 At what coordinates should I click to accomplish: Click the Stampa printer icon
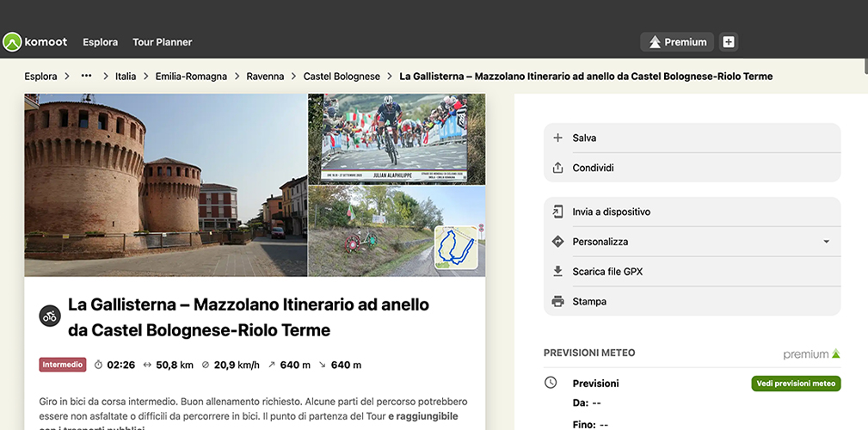[x=557, y=302]
